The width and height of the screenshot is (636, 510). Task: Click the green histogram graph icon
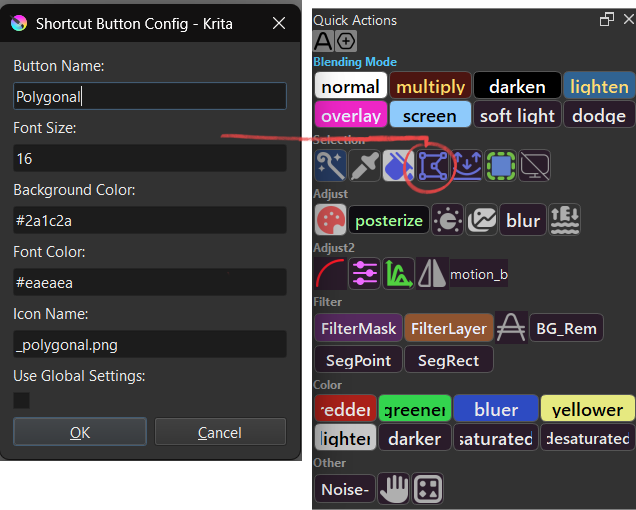(x=398, y=273)
